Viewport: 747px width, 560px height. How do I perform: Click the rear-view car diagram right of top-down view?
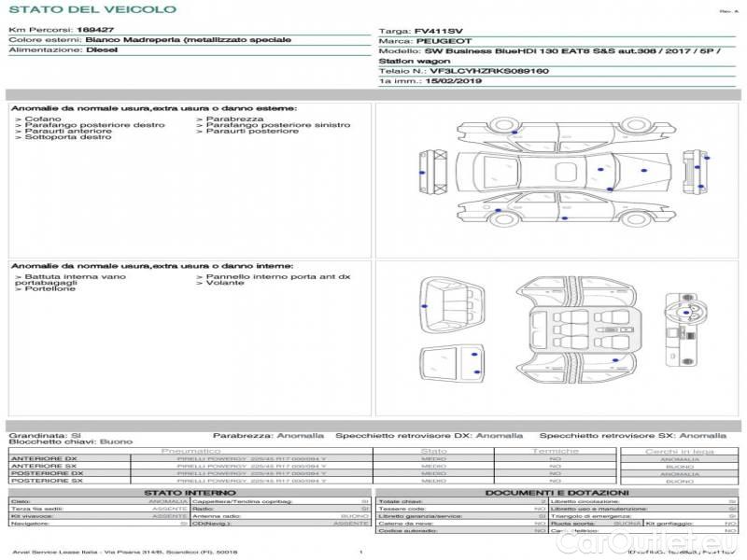695,172
